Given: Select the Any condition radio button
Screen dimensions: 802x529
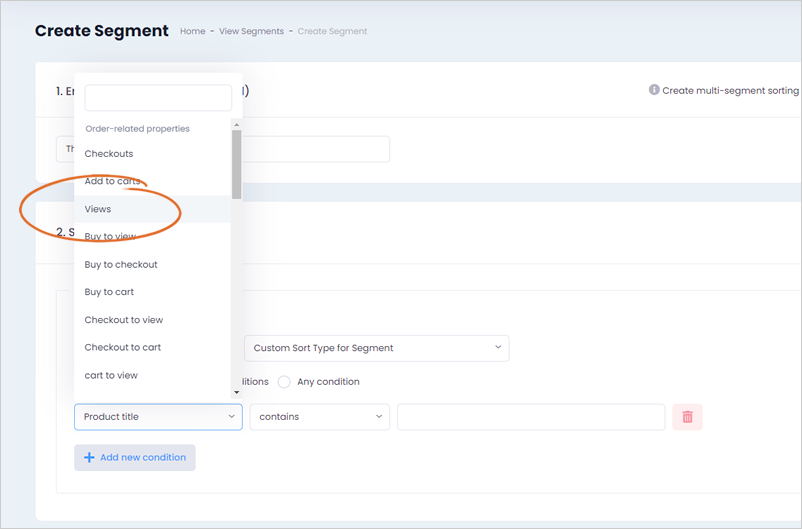Looking at the screenshot, I should (284, 382).
